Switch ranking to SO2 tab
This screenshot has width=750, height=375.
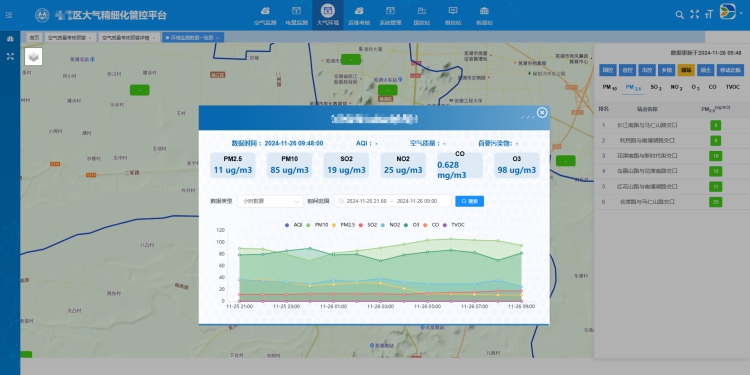coord(656,88)
